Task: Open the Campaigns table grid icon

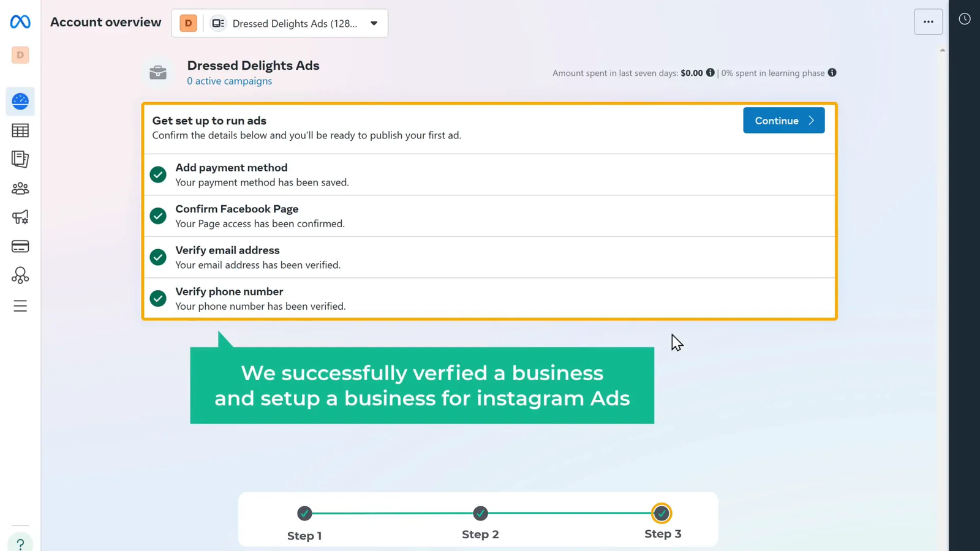Action: (x=20, y=130)
